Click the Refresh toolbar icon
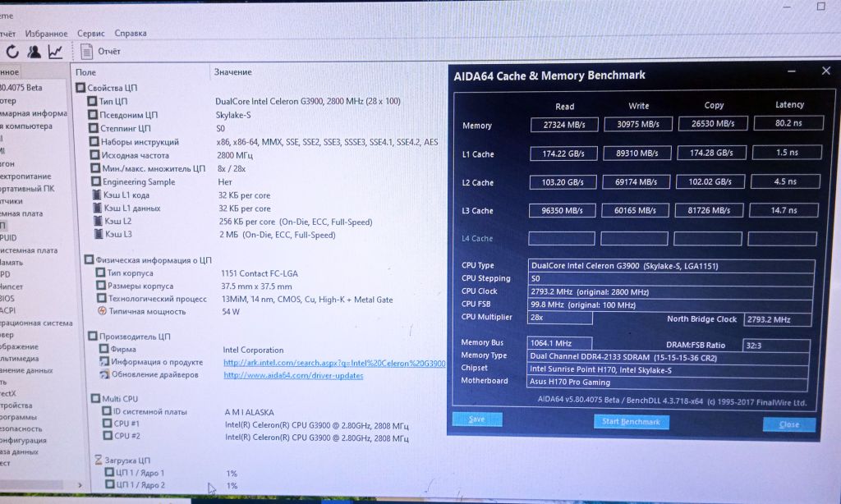 12,52
